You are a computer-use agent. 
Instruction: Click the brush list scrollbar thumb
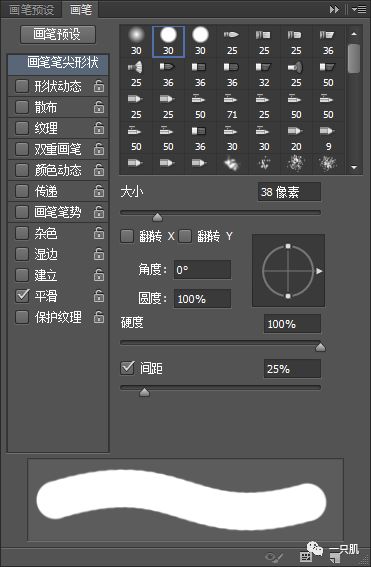[x=354, y=58]
